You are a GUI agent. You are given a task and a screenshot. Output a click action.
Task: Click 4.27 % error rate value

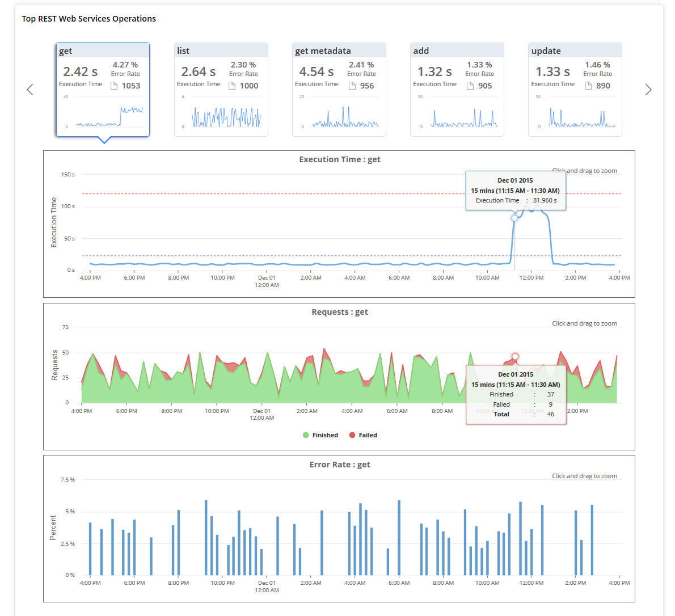125,65
